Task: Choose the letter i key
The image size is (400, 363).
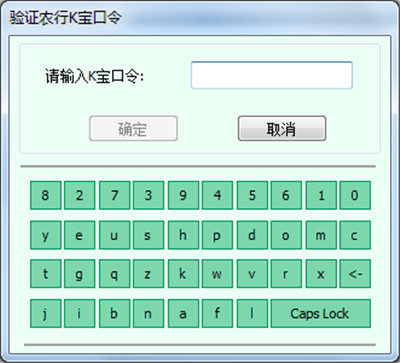Action: [x=80, y=313]
